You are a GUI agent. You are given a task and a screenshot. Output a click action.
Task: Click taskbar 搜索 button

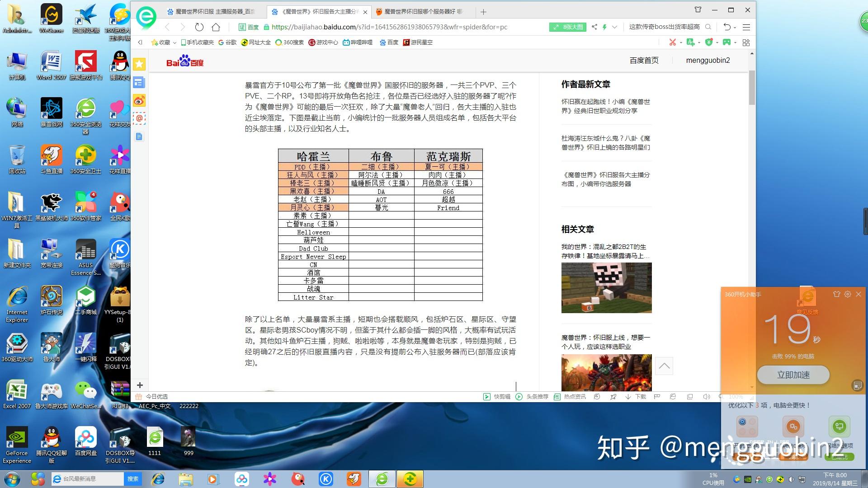(x=133, y=479)
